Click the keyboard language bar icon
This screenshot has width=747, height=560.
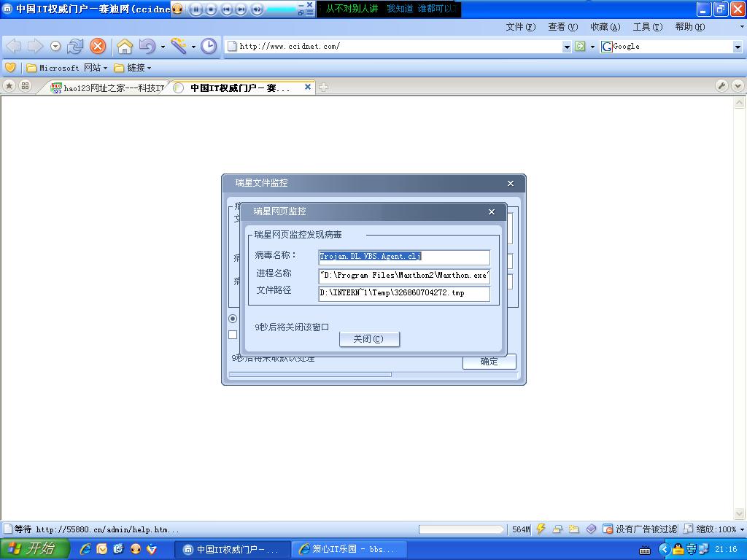click(x=645, y=551)
